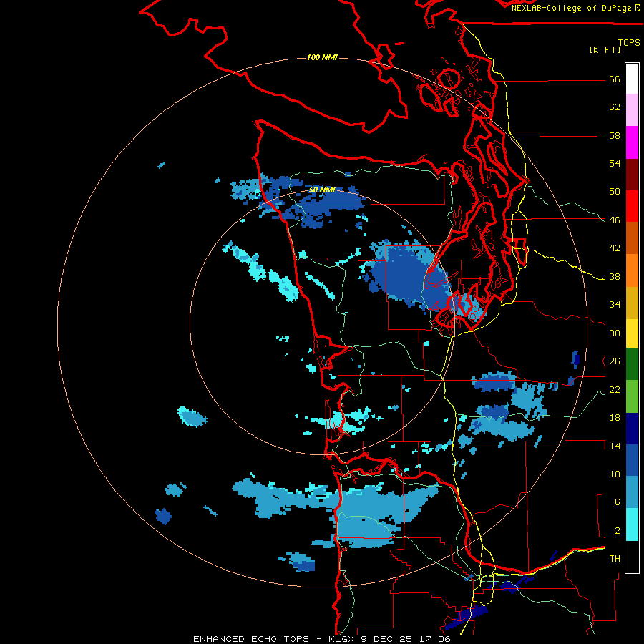Viewport: 644px width, 644px height.
Task: Click the 62 legend value
Action: click(615, 107)
